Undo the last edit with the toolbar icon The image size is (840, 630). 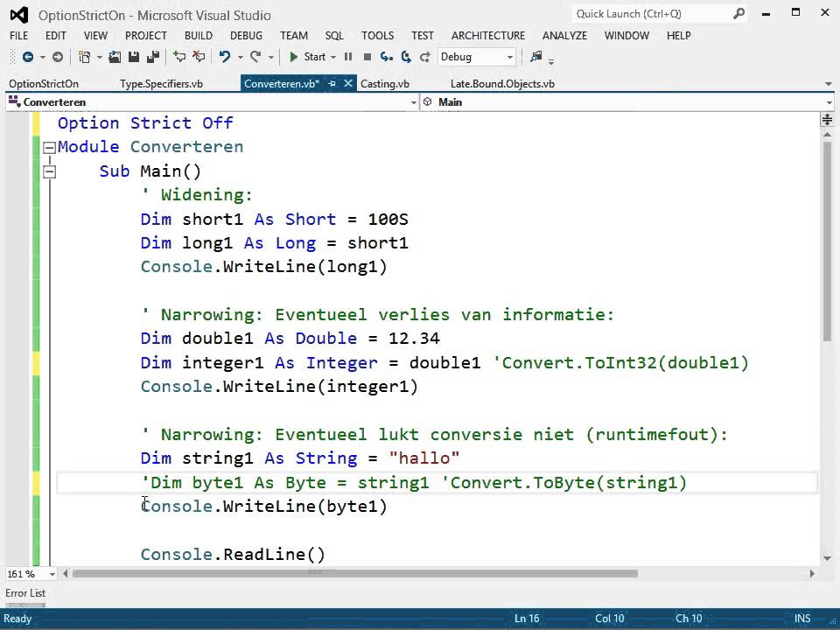click(225, 57)
